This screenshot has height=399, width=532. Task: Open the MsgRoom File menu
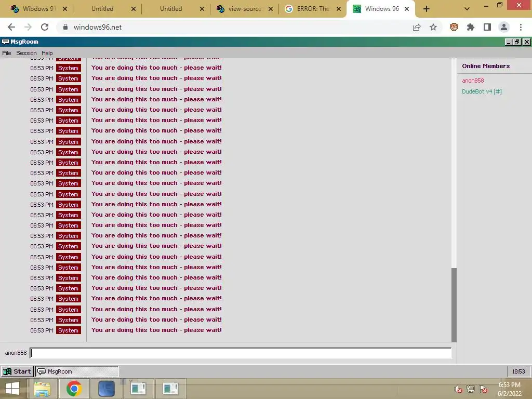pyautogui.click(x=7, y=53)
